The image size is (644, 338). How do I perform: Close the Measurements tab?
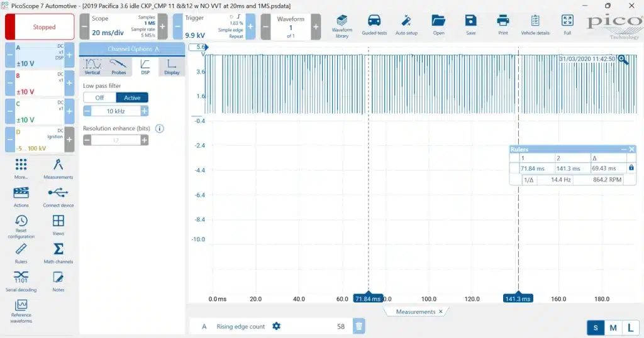tap(441, 312)
